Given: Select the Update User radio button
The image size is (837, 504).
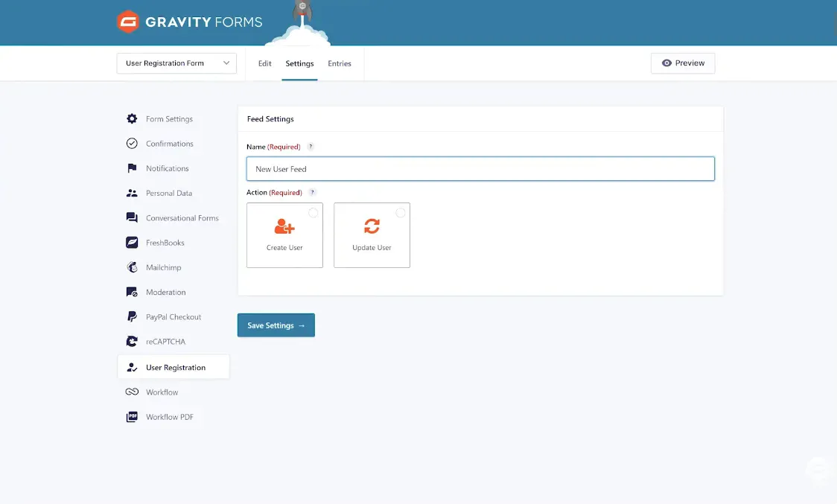Looking at the screenshot, I should [x=400, y=213].
